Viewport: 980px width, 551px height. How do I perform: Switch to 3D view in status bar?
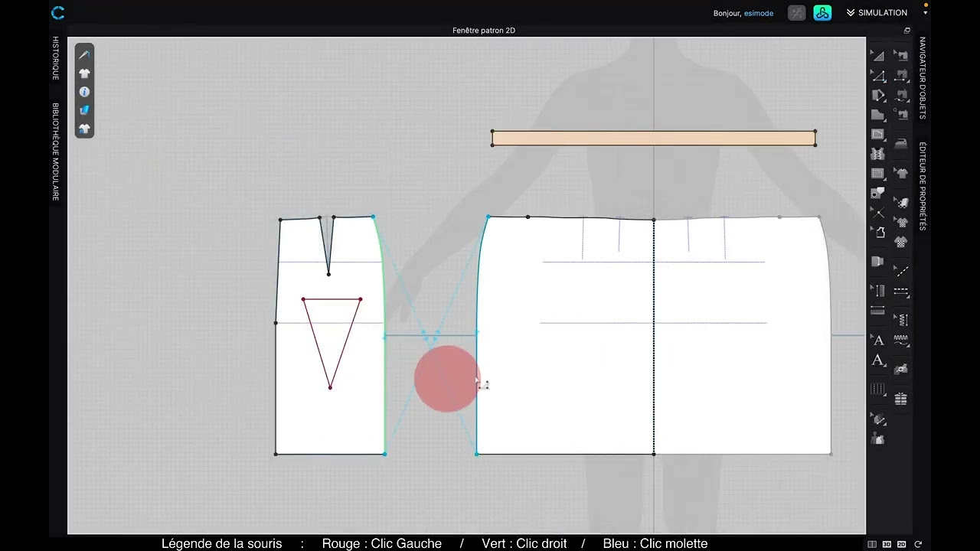887,544
